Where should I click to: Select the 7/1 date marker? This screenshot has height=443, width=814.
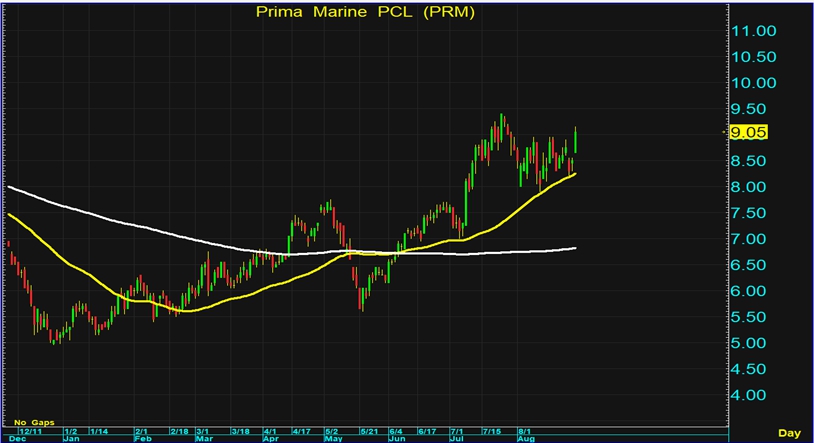tap(457, 432)
